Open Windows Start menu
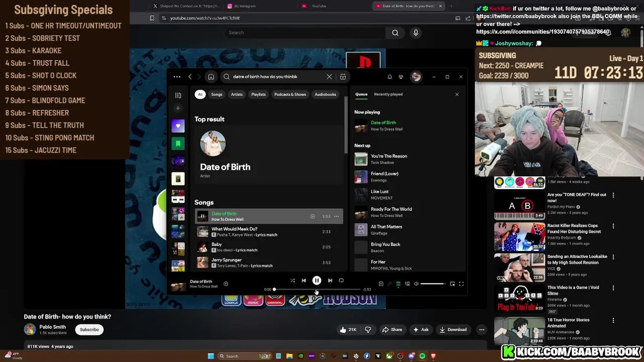 (x=211, y=356)
